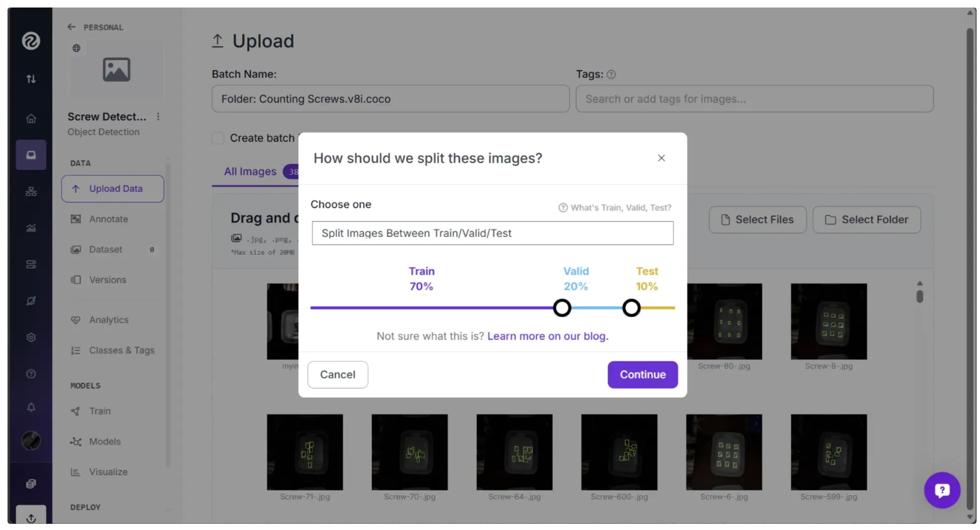Open the split method dropdown
The width and height of the screenshot is (980, 530).
pyautogui.click(x=492, y=233)
